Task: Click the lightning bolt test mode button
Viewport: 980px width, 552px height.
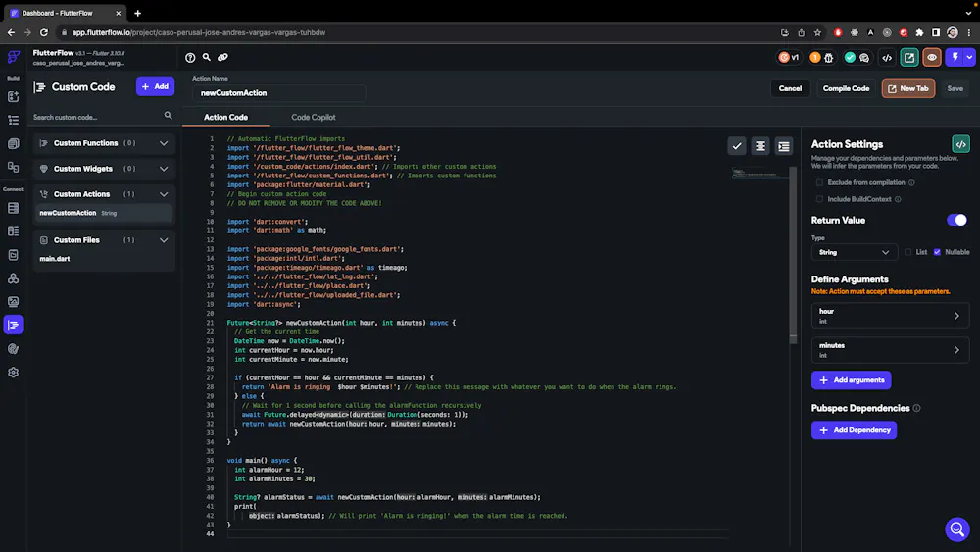Action: (955, 58)
